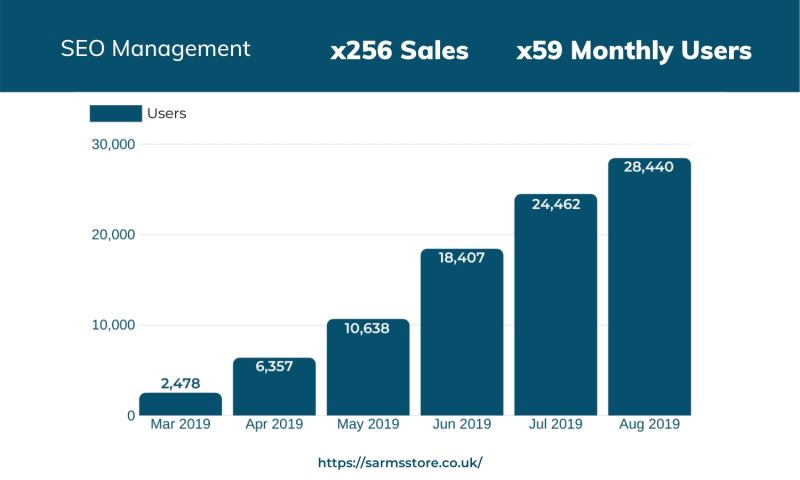This screenshot has width=800, height=480.
Task: Click the 2,478 data label
Action: (180, 382)
